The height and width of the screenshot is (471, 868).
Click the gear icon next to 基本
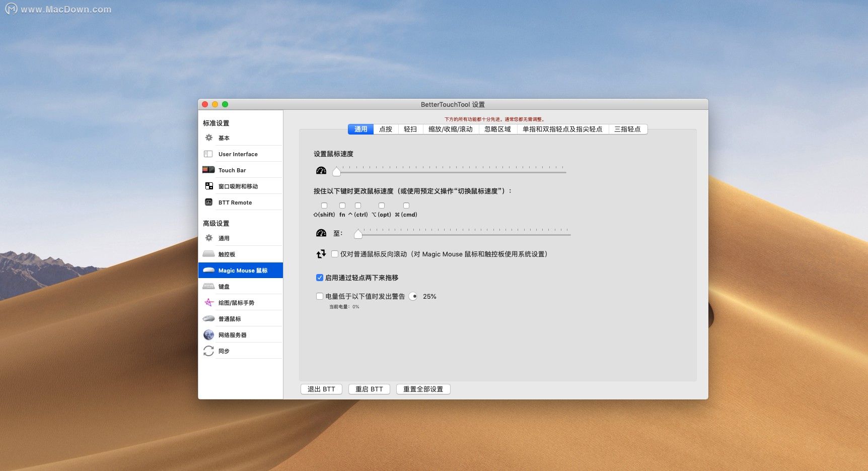coord(209,138)
